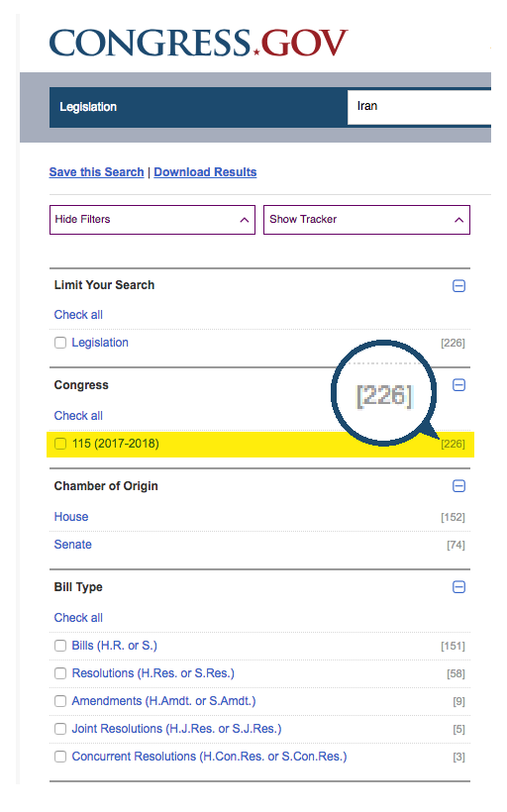Collapse the Chamber of Origin minus icon
Viewport: 507px width, 812px height.
(458, 486)
